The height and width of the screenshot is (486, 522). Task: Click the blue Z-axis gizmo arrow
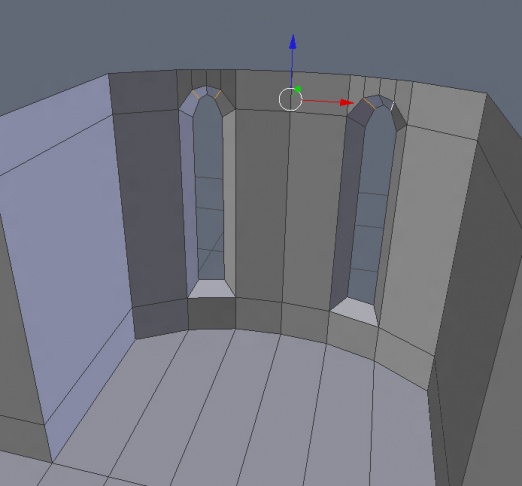coord(293,43)
